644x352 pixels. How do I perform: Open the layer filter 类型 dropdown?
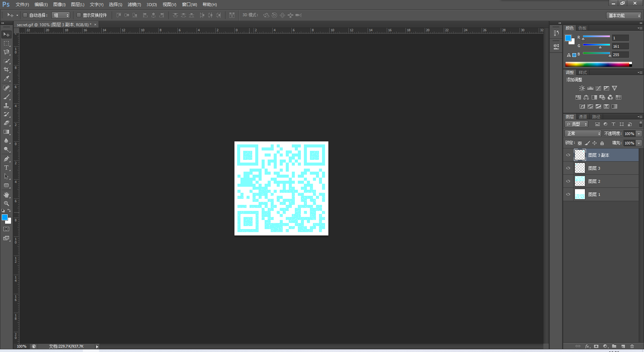(x=577, y=124)
